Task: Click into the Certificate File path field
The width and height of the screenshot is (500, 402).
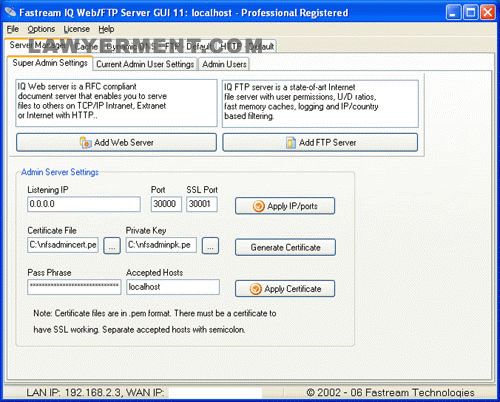Action: (x=63, y=245)
